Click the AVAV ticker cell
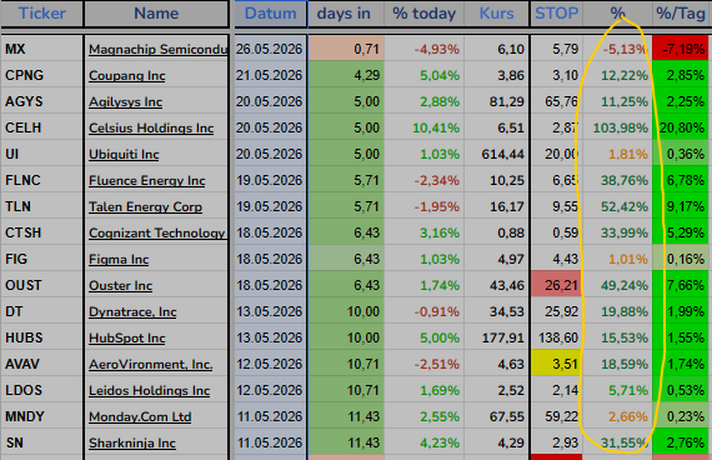Screen dimensions: 712x460 click(x=42, y=365)
